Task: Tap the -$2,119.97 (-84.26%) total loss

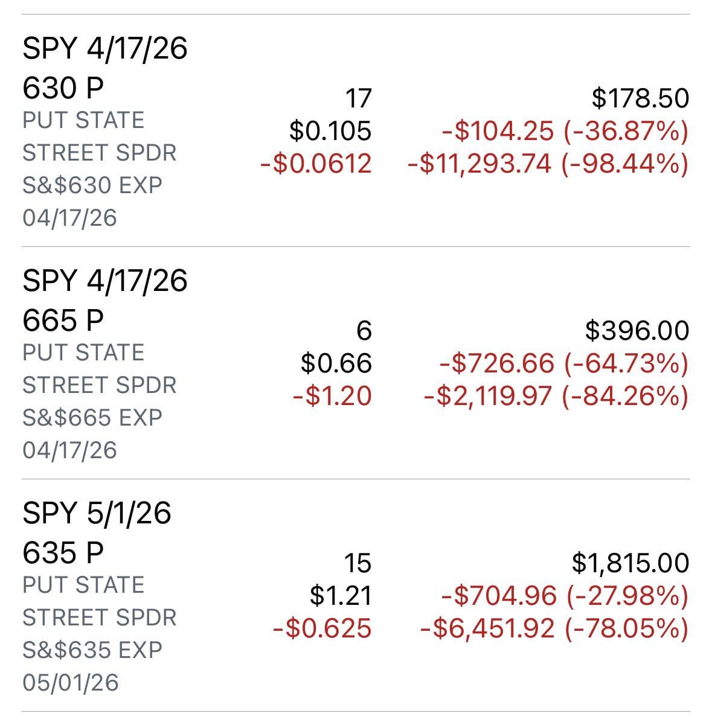Action: (556, 396)
